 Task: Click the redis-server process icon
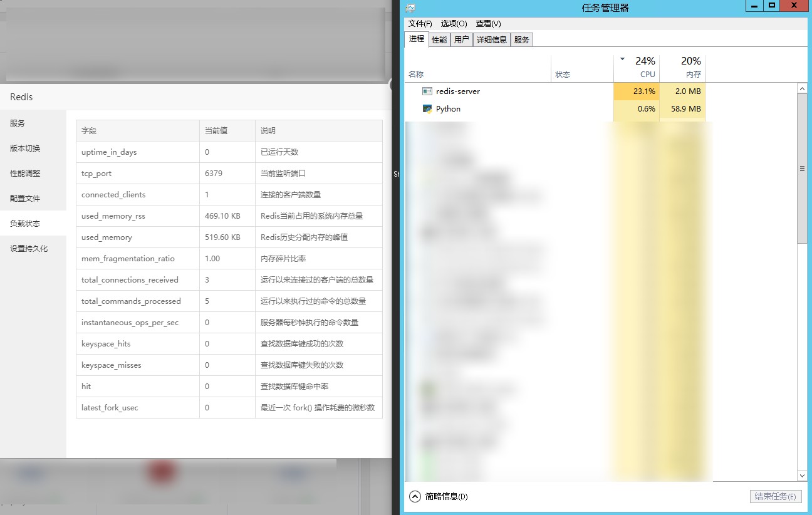point(427,91)
